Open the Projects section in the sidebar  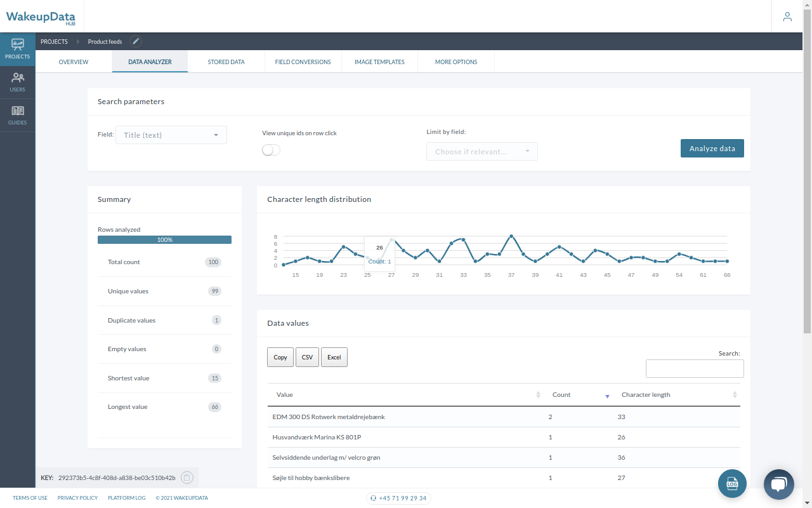pos(17,48)
